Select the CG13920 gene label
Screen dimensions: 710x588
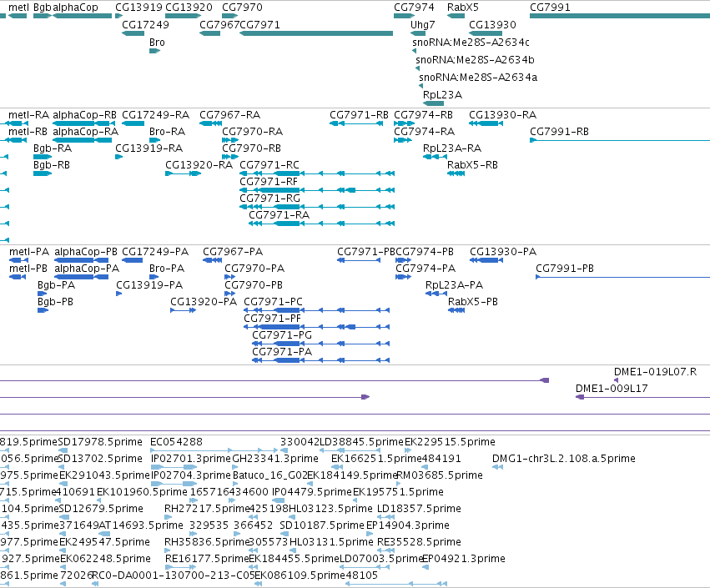click(189, 8)
